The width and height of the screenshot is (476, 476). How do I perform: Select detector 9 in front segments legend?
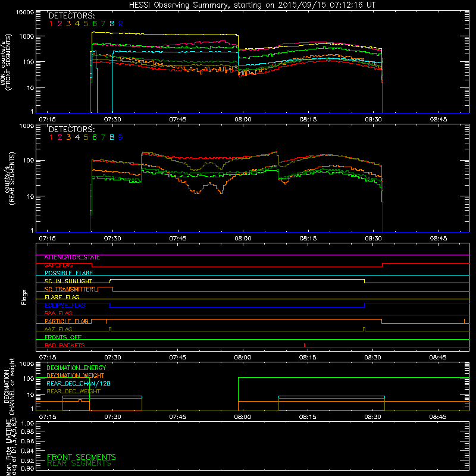click(121, 24)
